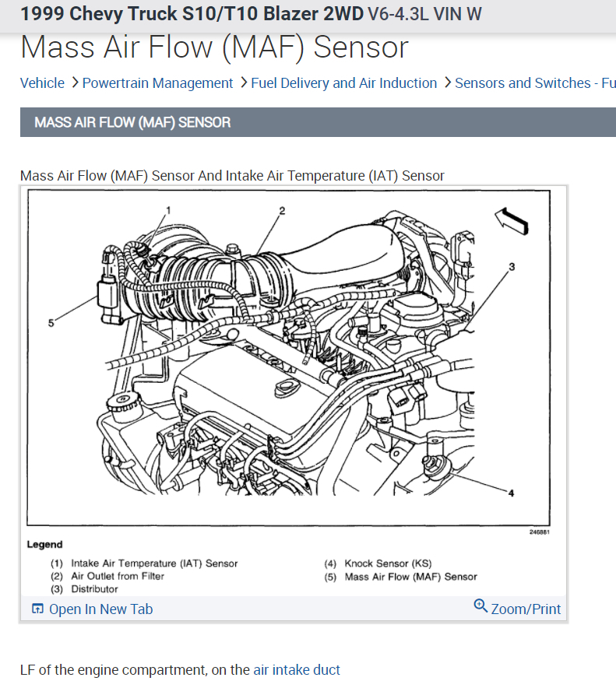Click the Zoom/Print magnifier icon
Image resolution: width=616 pixels, height=695 pixels.
coord(480,605)
